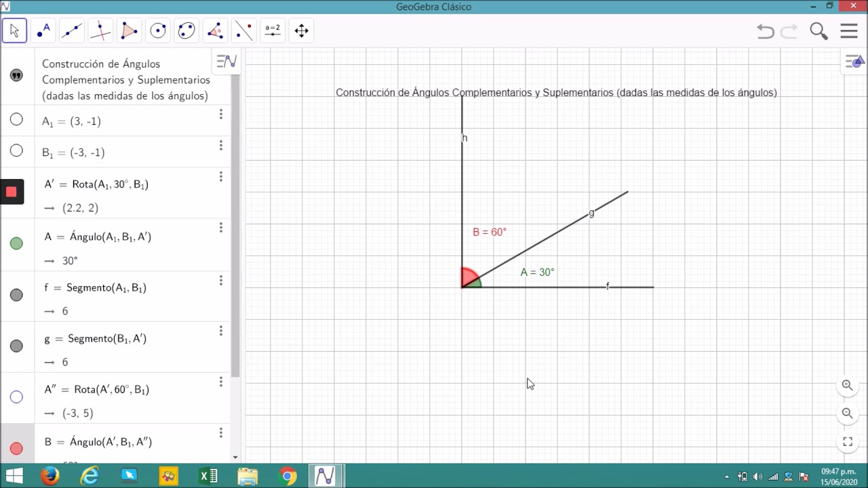Toggle visibility of point A′
Screen dimensions: 868x488
[12, 192]
